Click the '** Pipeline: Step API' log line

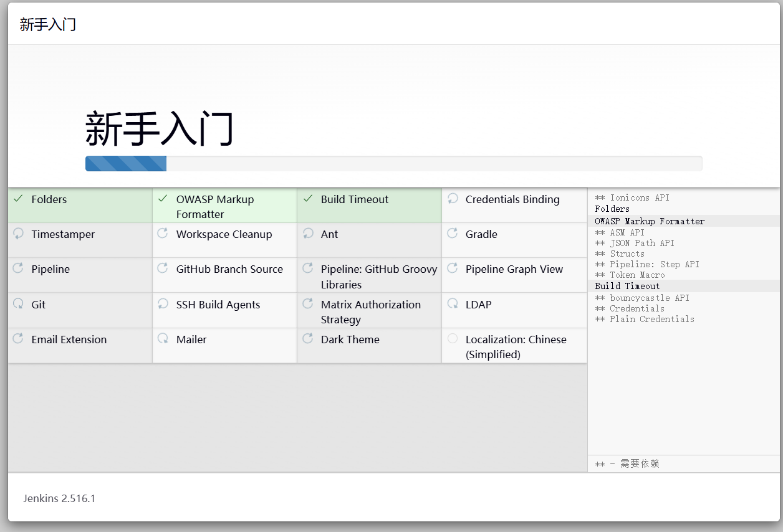point(647,264)
